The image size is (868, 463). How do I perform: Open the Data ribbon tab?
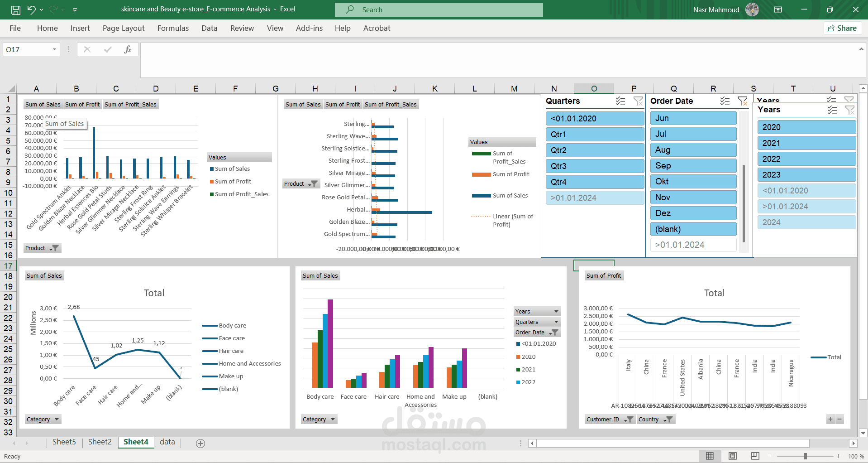pyautogui.click(x=209, y=28)
